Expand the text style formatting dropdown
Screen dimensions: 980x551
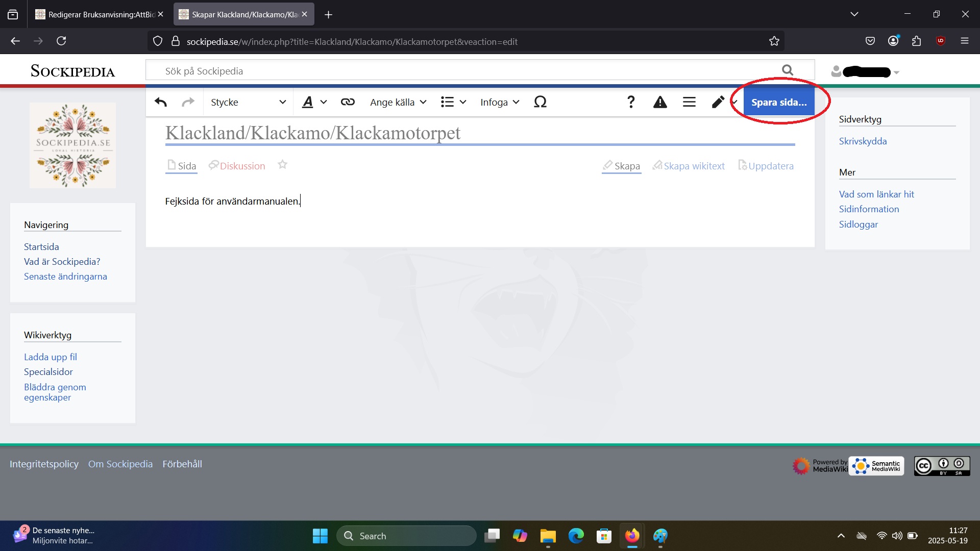coord(314,102)
